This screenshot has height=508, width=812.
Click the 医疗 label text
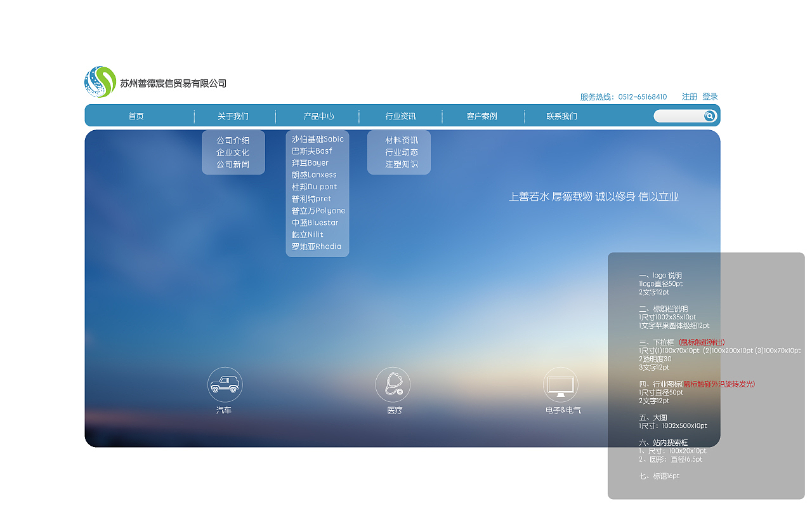point(395,411)
